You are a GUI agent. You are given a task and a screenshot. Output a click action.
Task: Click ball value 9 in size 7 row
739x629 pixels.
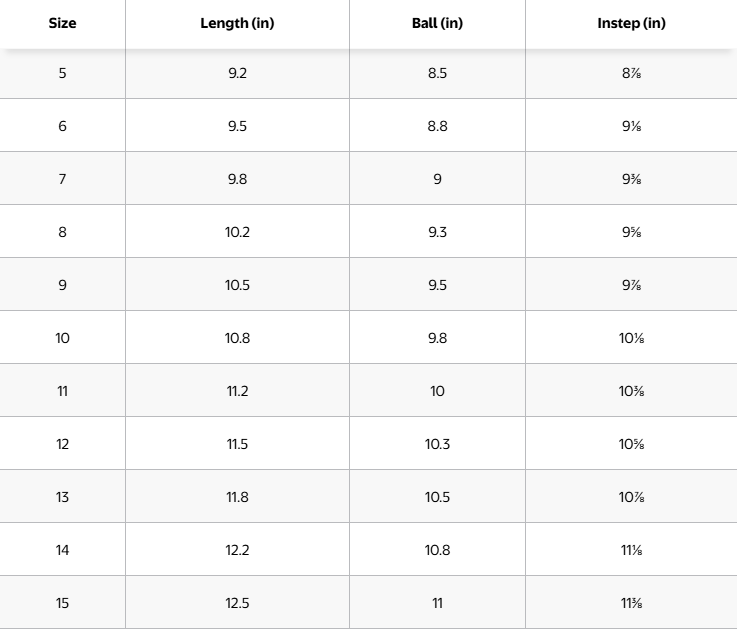[437, 179]
